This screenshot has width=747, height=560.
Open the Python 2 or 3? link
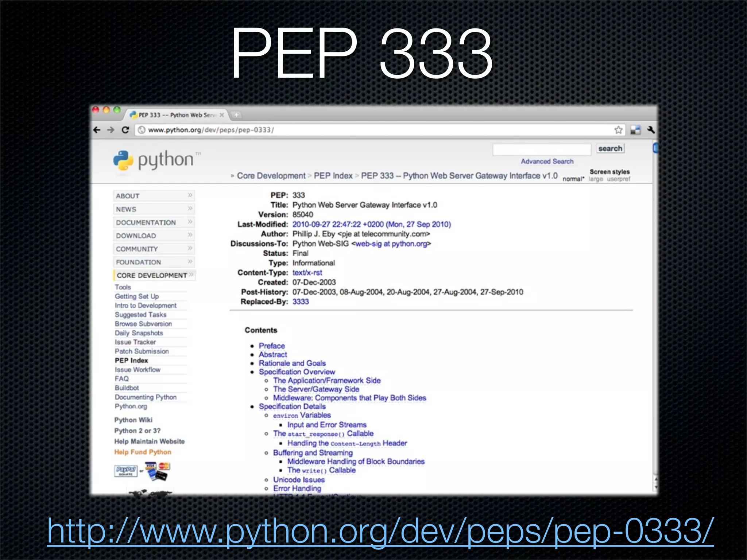pyautogui.click(x=137, y=431)
